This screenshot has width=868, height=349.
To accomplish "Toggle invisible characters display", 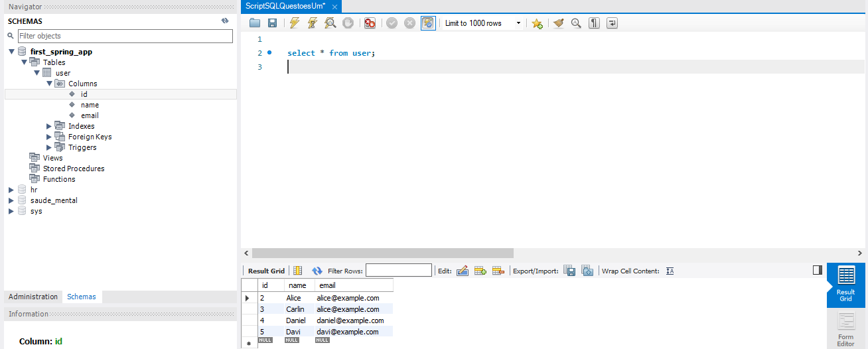I will pos(595,23).
